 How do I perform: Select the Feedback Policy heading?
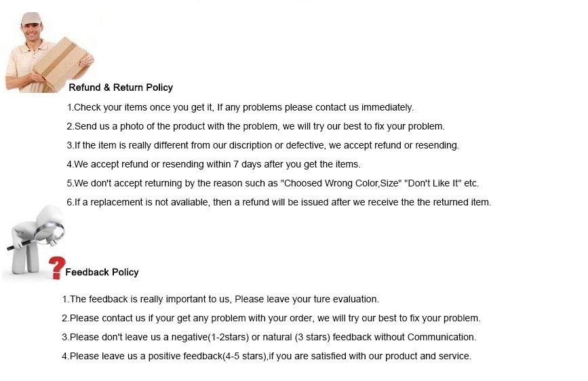pos(102,272)
